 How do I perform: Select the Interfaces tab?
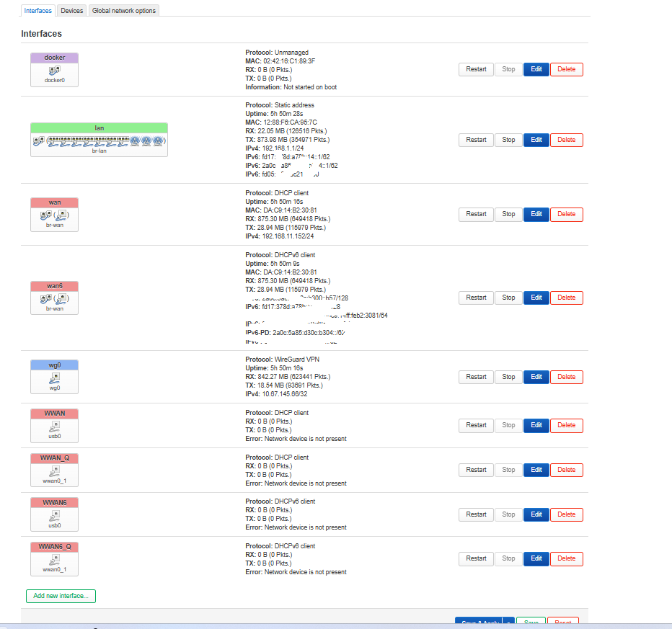pyautogui.click(x=37, y=11)
